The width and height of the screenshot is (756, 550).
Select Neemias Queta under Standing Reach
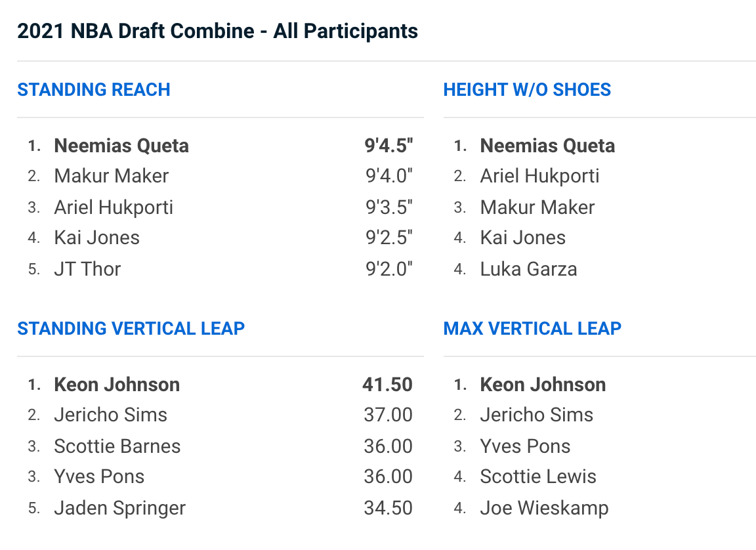(121, 146)
